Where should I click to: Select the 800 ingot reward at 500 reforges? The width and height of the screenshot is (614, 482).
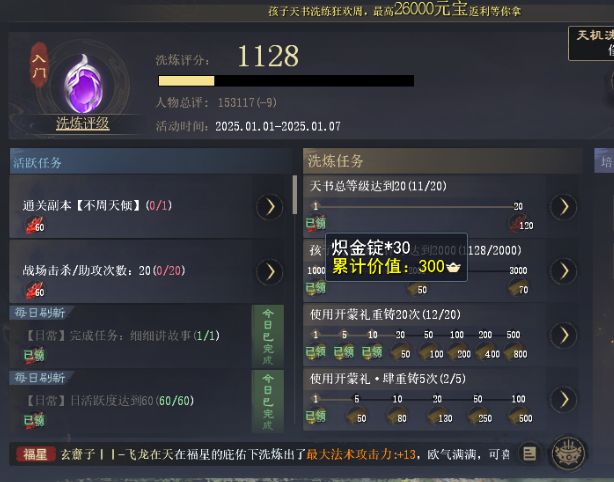(x=515, y=352)
